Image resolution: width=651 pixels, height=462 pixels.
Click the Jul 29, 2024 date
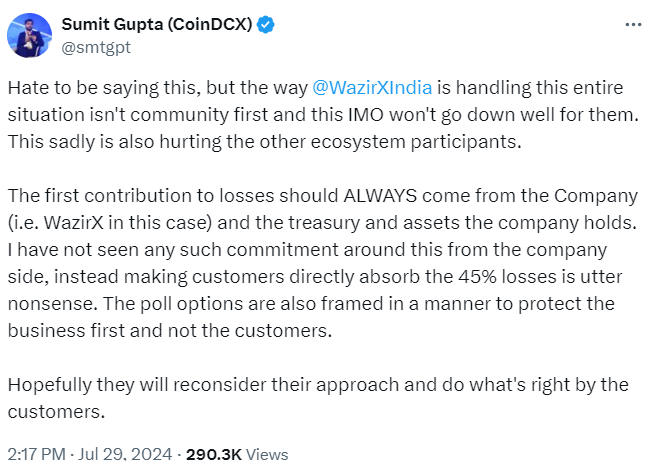(x=125, y=454)
